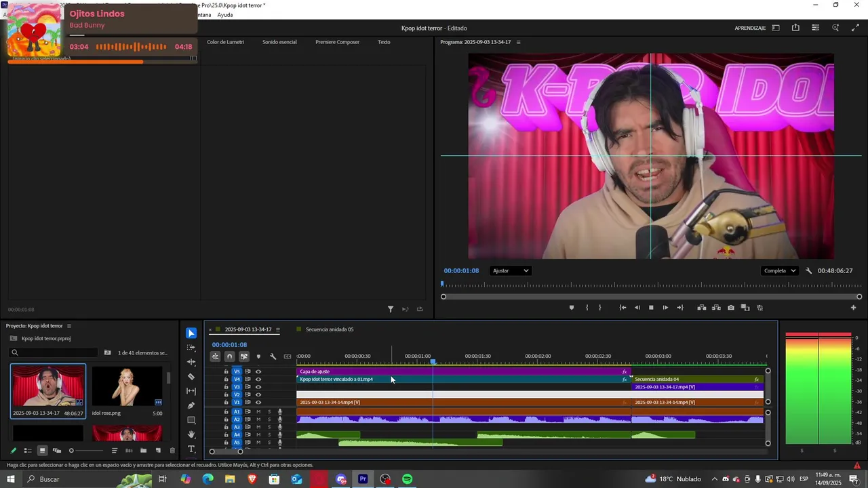Switch to Secuencia anidada 05 timeline tab
The height and width of the screenshot is (488, 868).
click(329, 329)
